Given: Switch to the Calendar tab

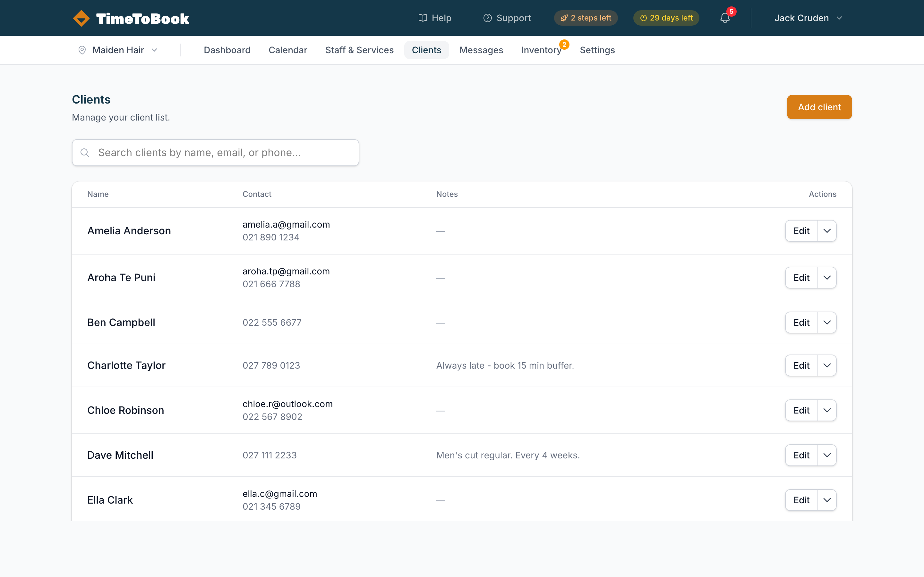Looking at the screenshot, I should [x=288, y=50].
